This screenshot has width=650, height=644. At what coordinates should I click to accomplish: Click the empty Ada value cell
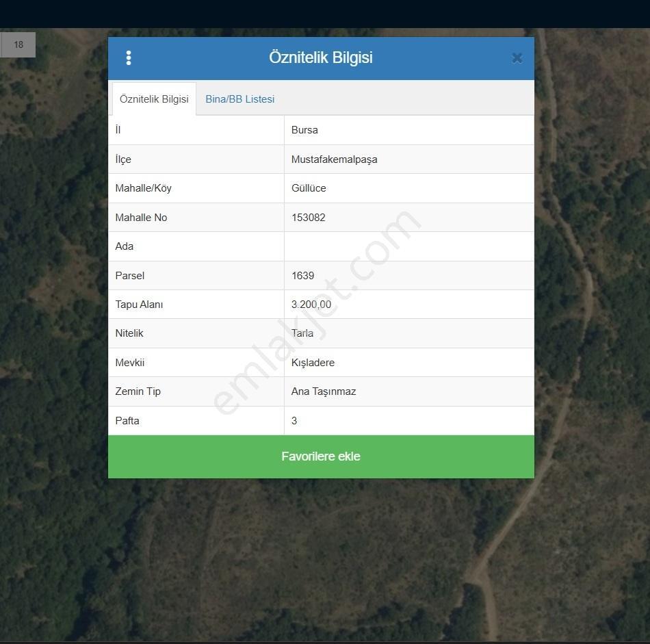pyautogui.click(x=408, y=246)
